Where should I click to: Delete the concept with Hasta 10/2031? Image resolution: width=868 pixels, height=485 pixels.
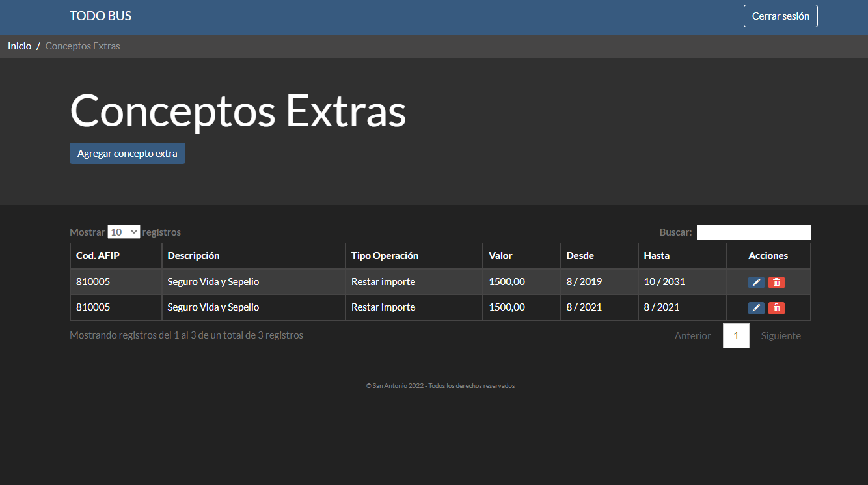click(x=776, y=282)
